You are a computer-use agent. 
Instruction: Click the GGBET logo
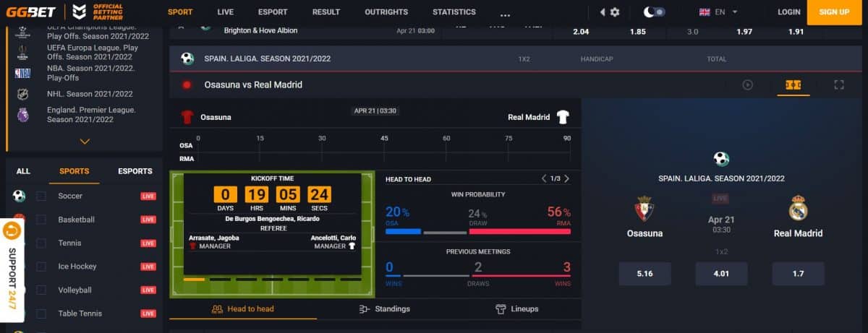(x=30, y=12)
